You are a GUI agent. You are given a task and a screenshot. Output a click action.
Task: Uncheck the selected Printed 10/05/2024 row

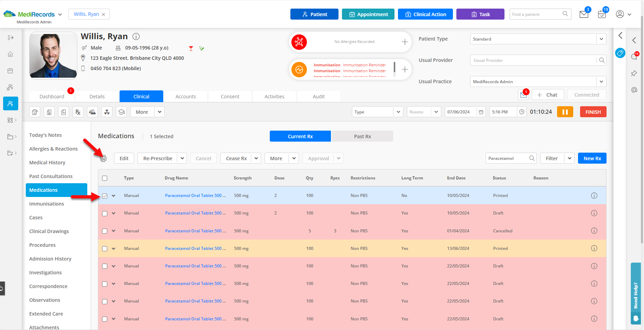click(105, 196)
